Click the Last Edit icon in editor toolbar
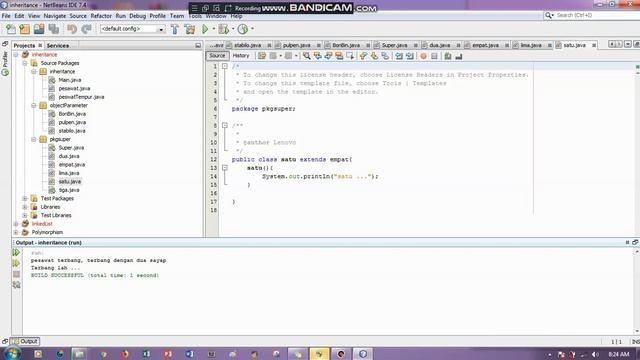640x360 pixels. coord(262,56)
